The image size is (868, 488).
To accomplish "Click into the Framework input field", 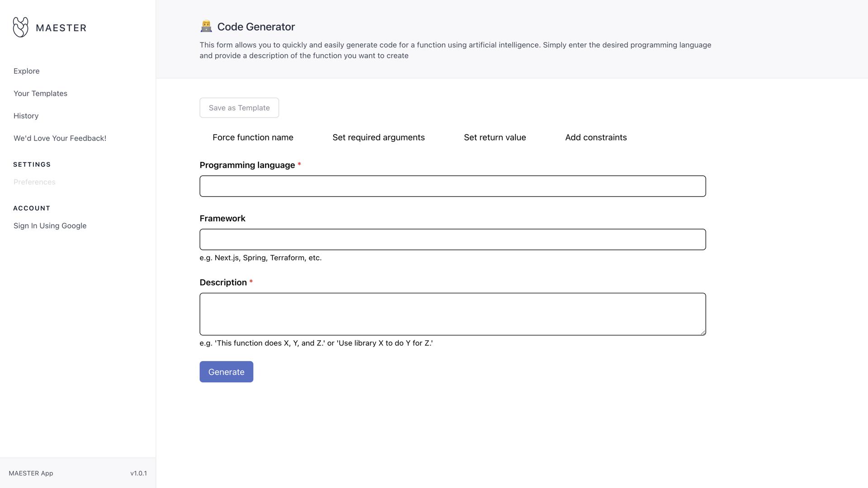I will click(452, 239).
